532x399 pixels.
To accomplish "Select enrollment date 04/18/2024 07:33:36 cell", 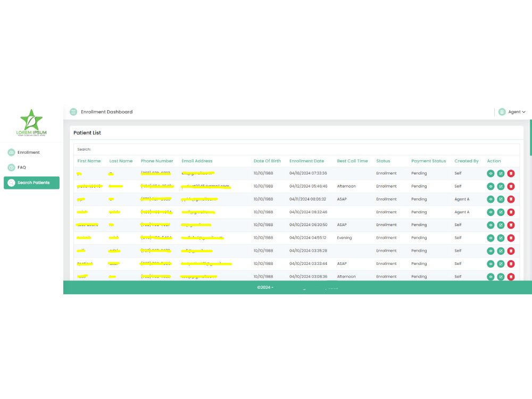I will (308, 173).
